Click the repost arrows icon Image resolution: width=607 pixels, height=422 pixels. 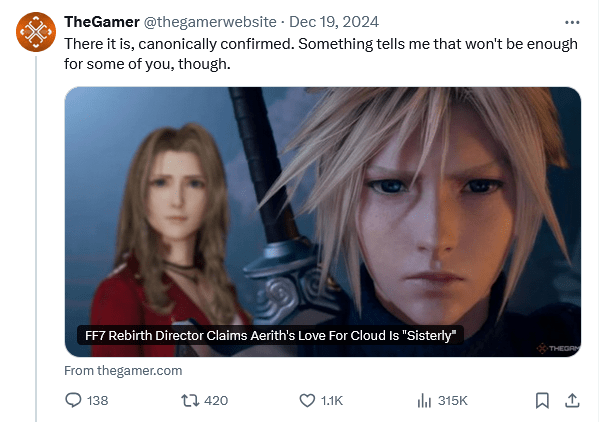pos(187,400)
